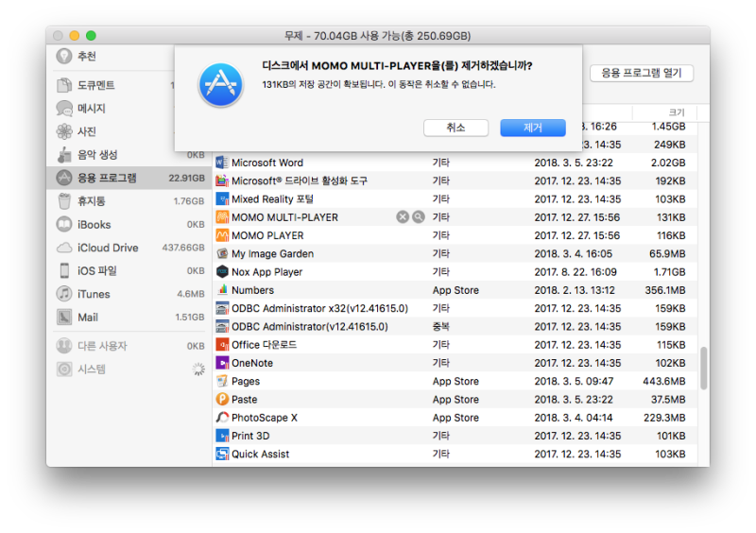Click the Mail stamp icon
756x533 pixels.
[63, 318]
